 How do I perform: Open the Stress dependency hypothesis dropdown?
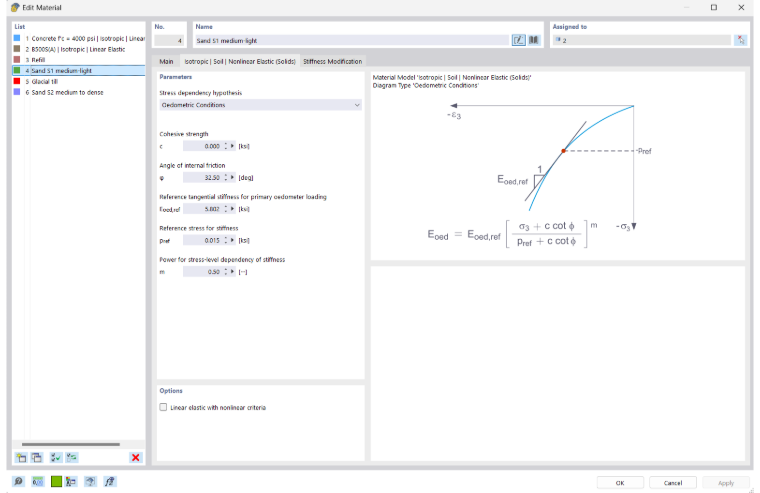[x=260, y=105]
